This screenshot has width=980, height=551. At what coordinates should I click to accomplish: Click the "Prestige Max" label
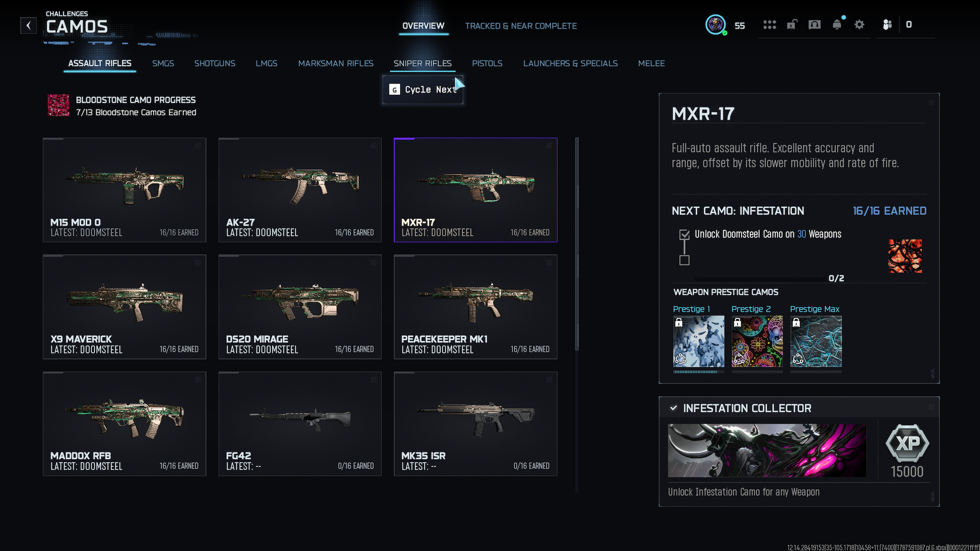tap(815, 309)
